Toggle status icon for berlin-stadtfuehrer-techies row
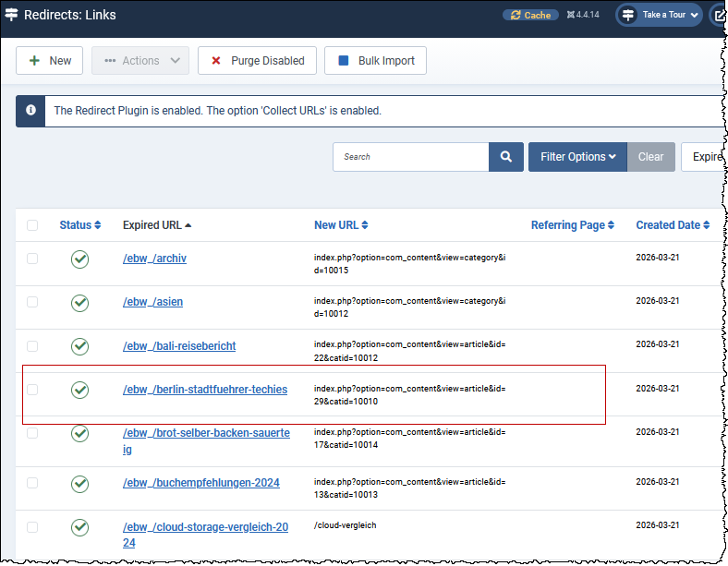This screenshot has height=566, width=728. (x=80, y=390)
